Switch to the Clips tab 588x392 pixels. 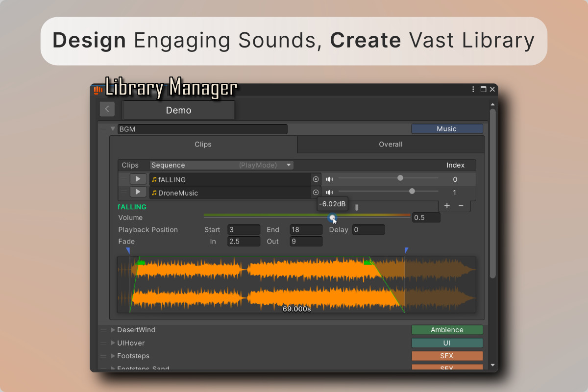click(x=203, y=144)
